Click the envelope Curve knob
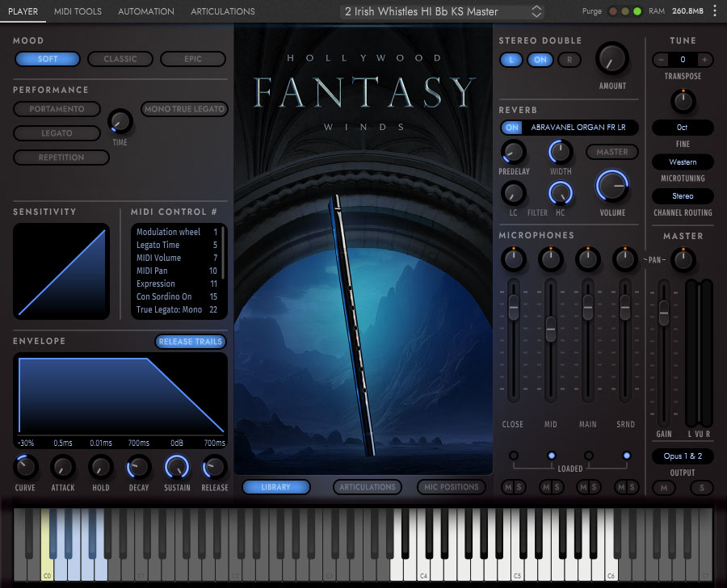The width and height of the screenshot is (727, 588). point(25,467)
